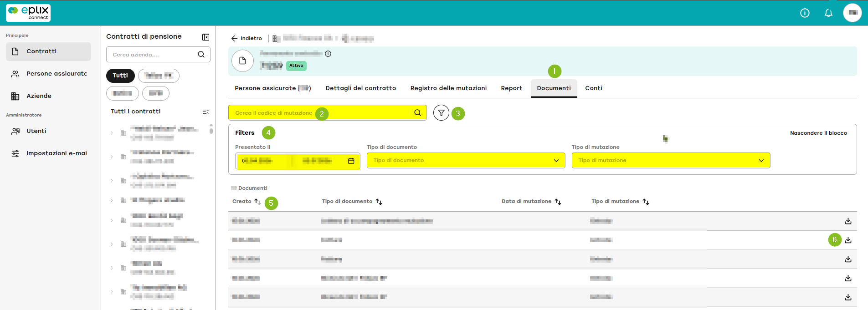
Task: Toggle the funnel filter button
Action: (441, 113)
